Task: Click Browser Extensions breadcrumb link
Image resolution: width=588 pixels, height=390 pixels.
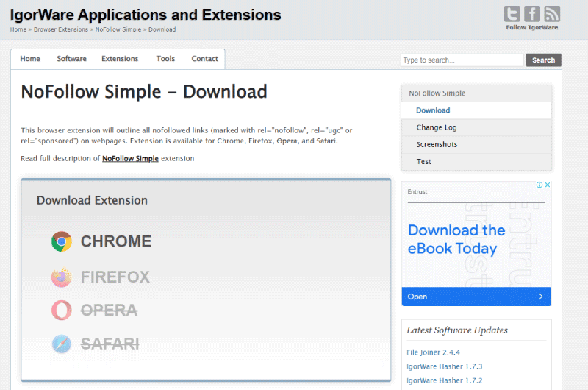Action: 61,29
